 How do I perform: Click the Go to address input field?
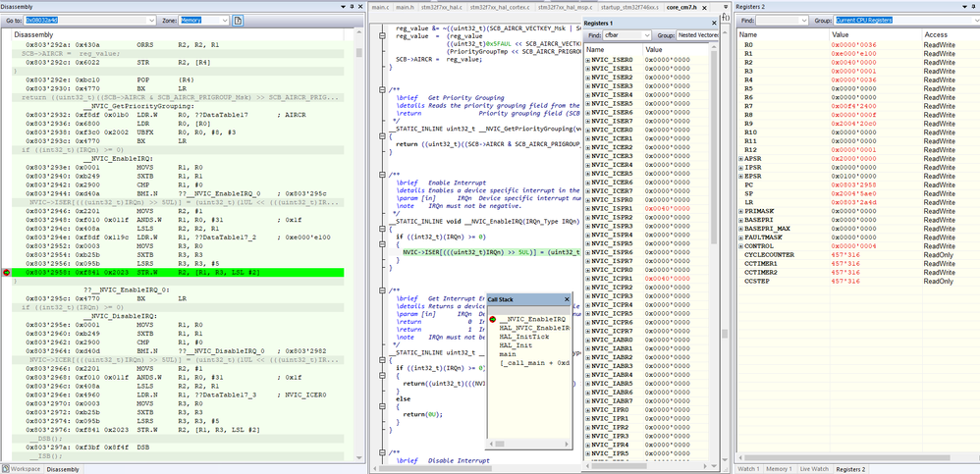tap(86, 21)
